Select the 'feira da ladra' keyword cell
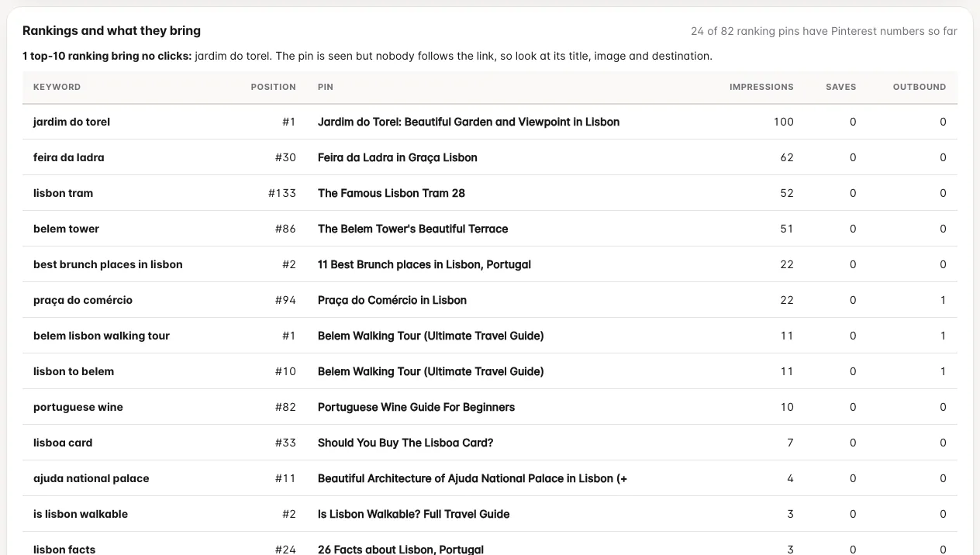Image resolution: width=980 pixels, height=555 pixels. [68, 157]
